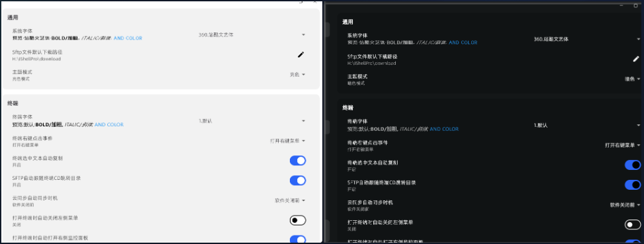
Task: Click 终端 section heading in dark window
Action: click(348, 108)
